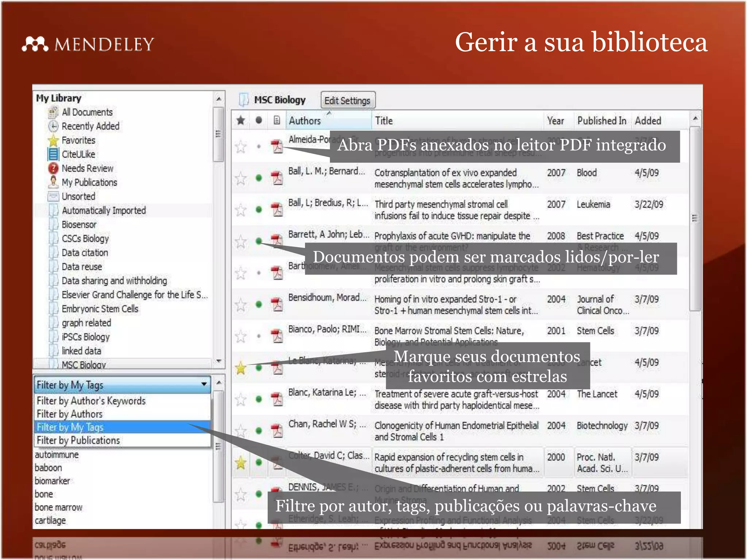Open PDF icon for Bianco, Paolo row
Viewport: 747px width, 560px height.
277,336
